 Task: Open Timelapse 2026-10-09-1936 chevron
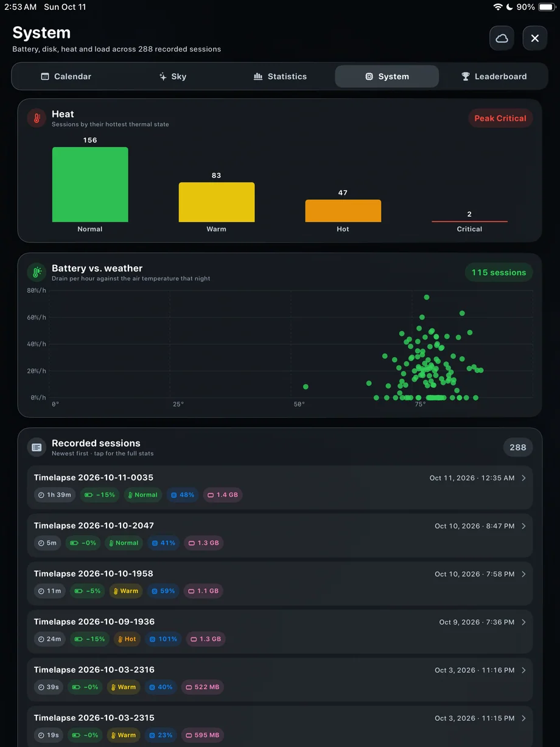coord(523,622)
